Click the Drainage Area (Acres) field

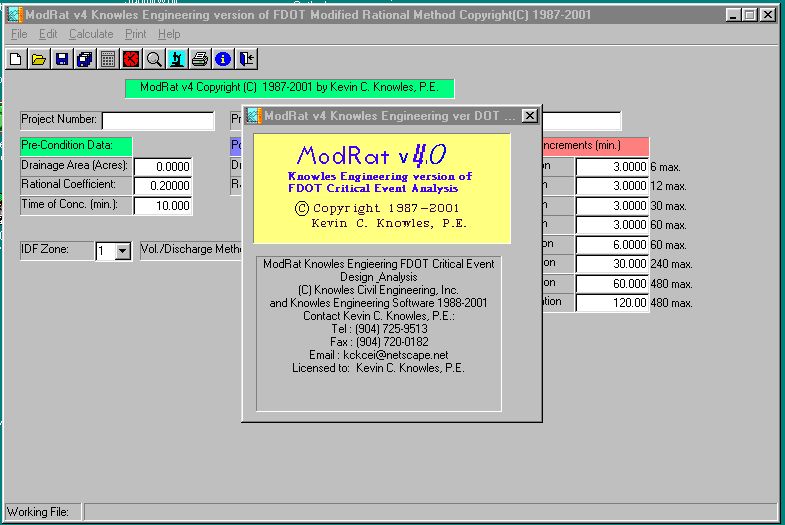pyautogui.click(x=163, y=166)
